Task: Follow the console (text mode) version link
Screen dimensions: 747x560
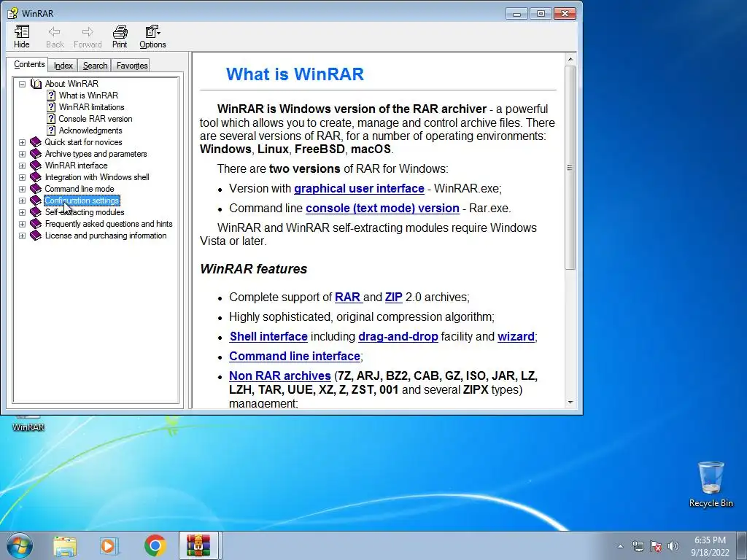Action: tap(382, 208)
